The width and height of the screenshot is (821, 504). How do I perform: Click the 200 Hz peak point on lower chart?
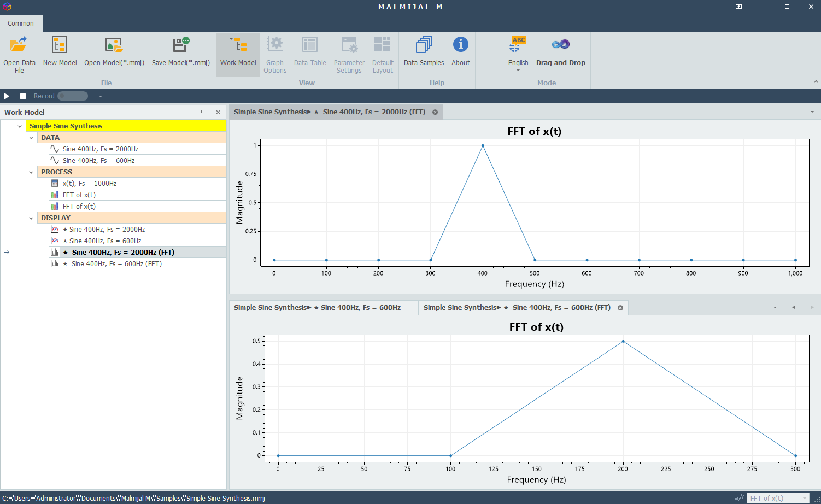click(623, 342)
